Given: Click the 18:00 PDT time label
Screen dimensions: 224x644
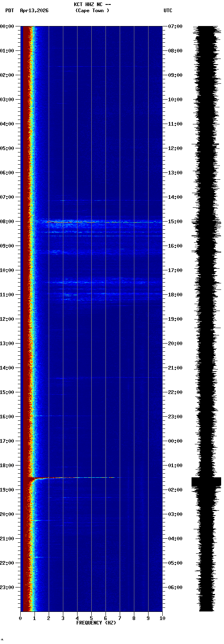Looking at the screenshot, I should pos(7,466).
